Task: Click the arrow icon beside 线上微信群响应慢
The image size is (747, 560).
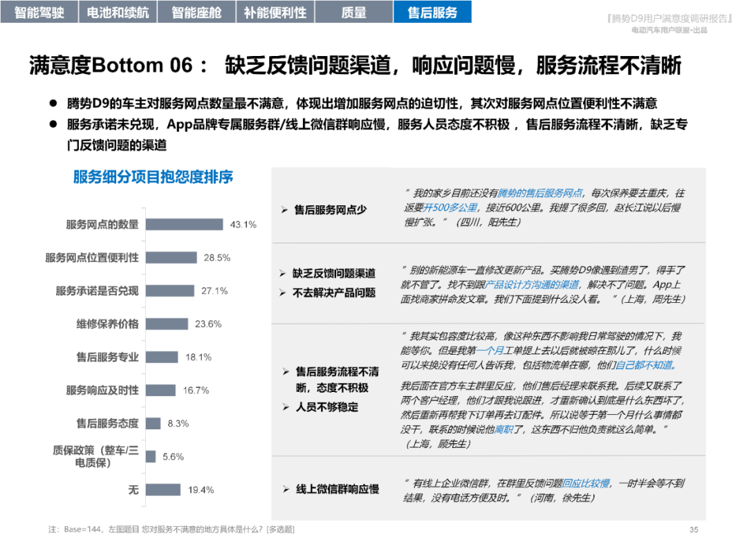Action: tap(286, 487)
